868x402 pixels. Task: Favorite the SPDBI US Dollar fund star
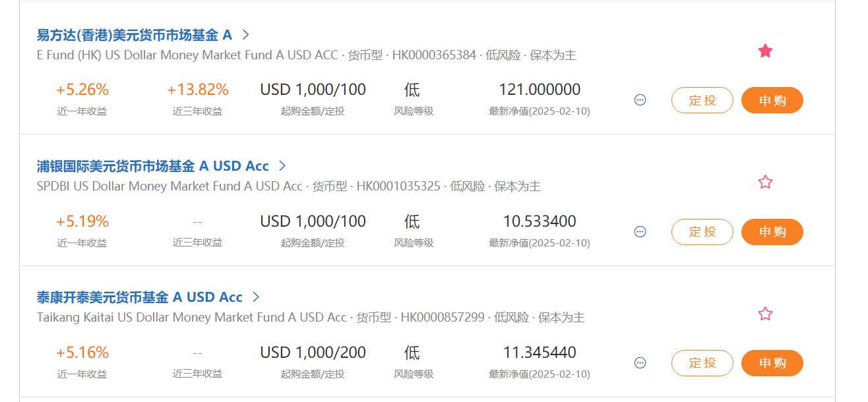(x=765, y=182)
